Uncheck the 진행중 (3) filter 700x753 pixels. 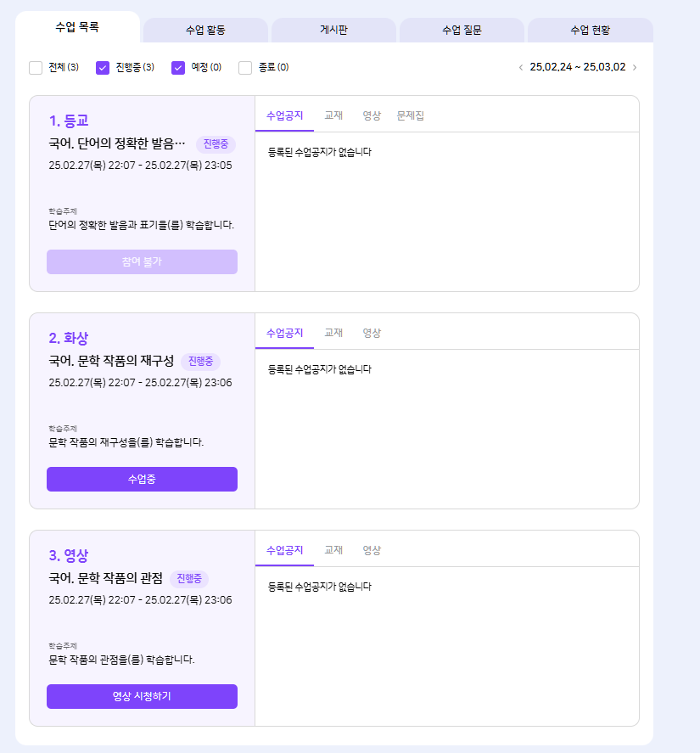103,68
